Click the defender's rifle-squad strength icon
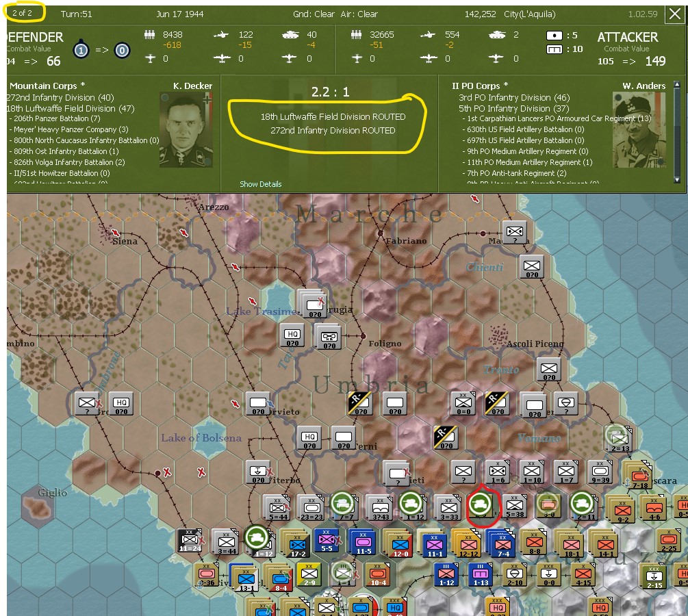 point(149,32)
